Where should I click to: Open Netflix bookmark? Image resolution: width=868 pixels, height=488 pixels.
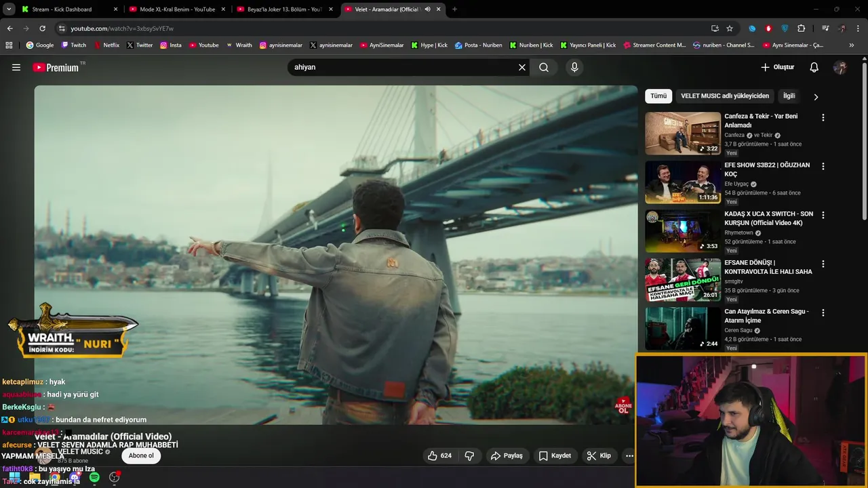(x=106, y=45)
